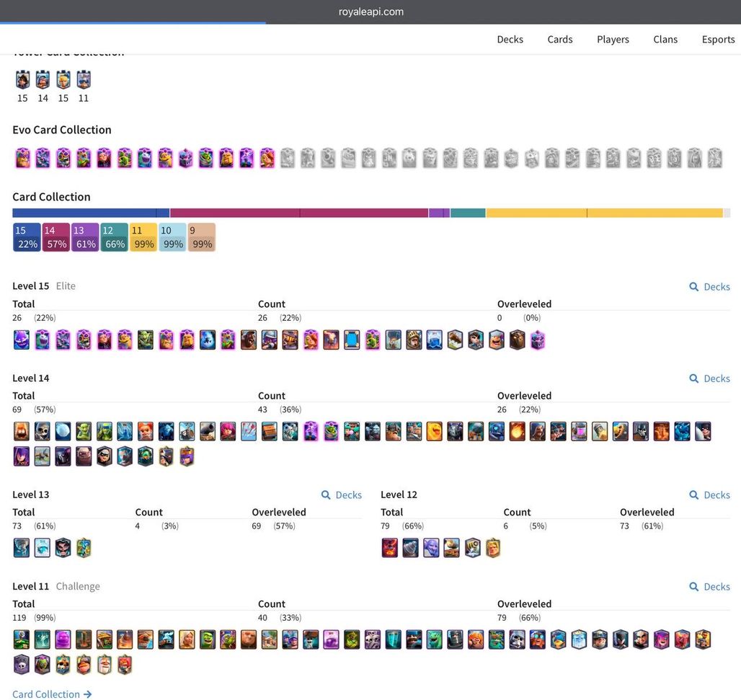
Task: Click the 119 (99%) Total value under Level 11
Action: pyautogui.click(x=34, y=617)
